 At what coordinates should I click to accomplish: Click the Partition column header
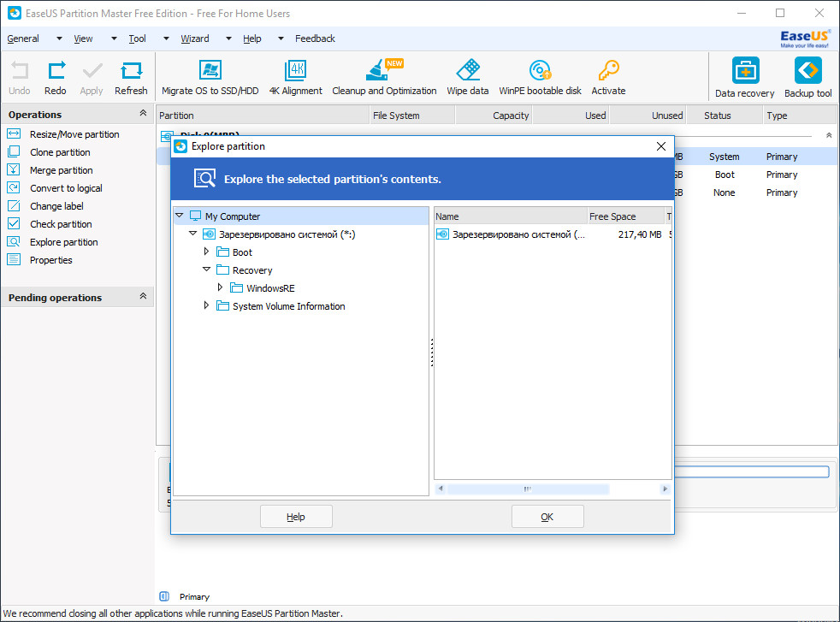pyautogui.click(x=263, y=116)
